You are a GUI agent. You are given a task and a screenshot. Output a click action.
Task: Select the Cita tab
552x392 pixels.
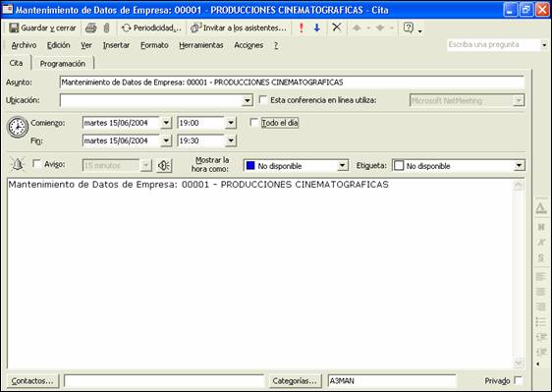click(16, 63)
